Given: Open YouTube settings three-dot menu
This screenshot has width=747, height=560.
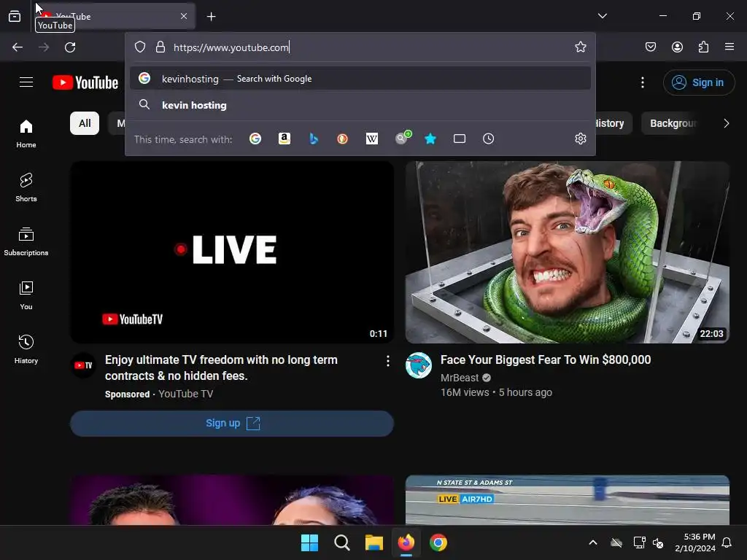Looking at the screenshot, I should (x=642, y=82).
